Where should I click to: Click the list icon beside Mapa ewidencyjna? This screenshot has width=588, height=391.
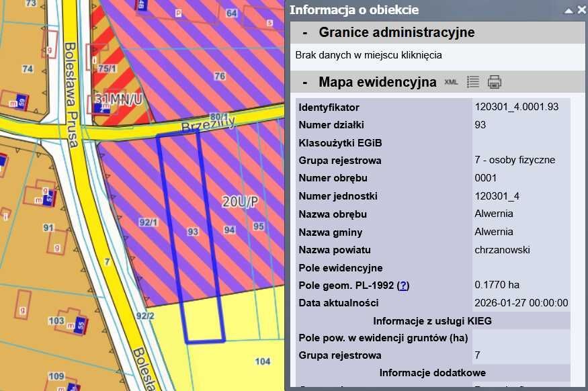(472, 82)
